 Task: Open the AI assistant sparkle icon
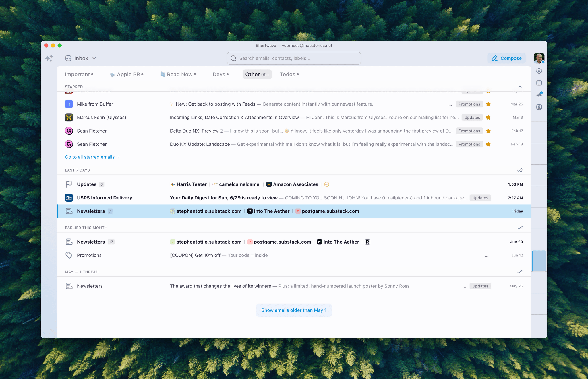coord(49,58)
